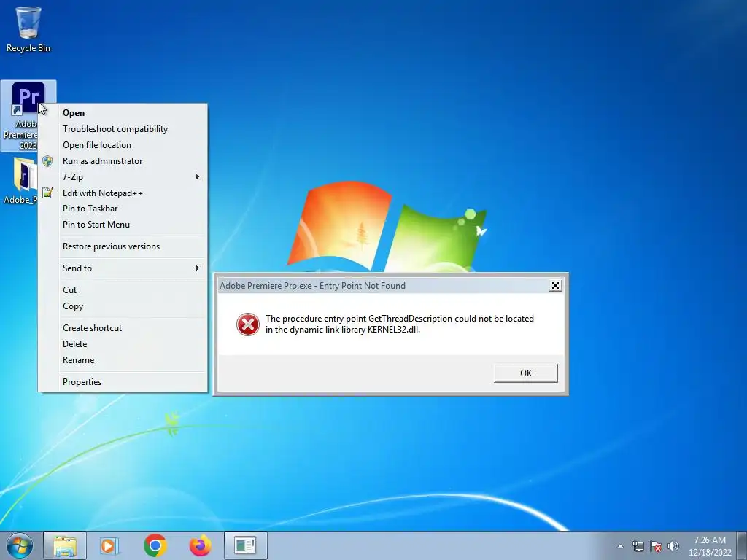
Task: Choose Troubleshoot compatibility in the menu
Action: (123, 129)
